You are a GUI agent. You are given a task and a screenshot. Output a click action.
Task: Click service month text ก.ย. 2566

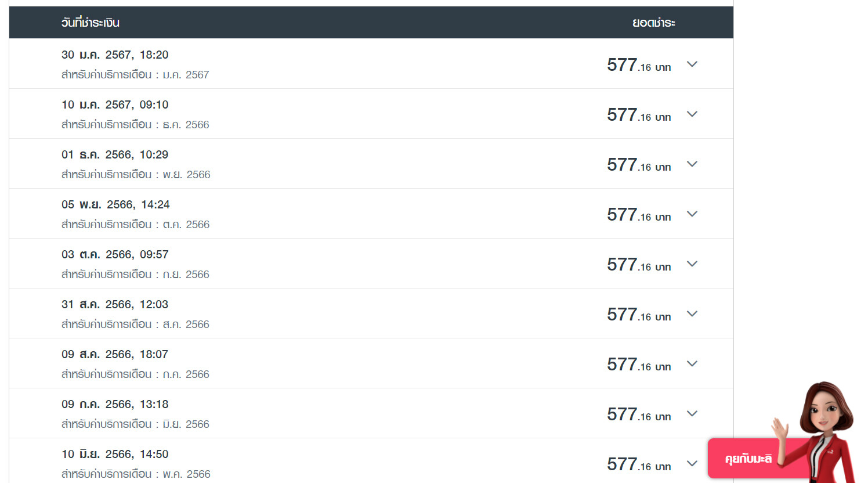[x=186, y=274]
